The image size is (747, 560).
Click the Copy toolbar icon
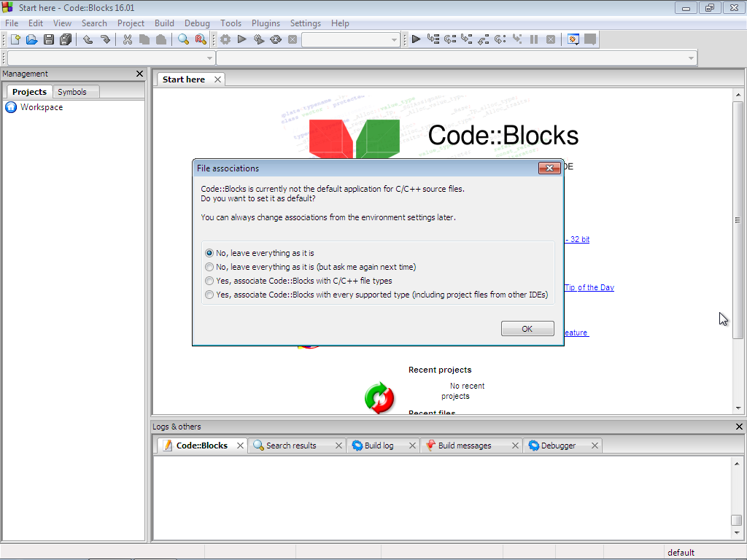pyautogui.click(x=144, y=39)
